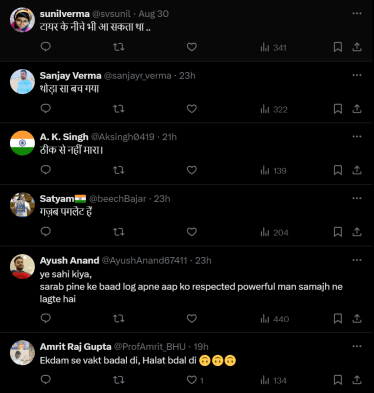This screenshot has width=374, height=393.
Task: Open Sanjay Verma's profile name link
Action: pyautogui.click(x=70, y=76)
